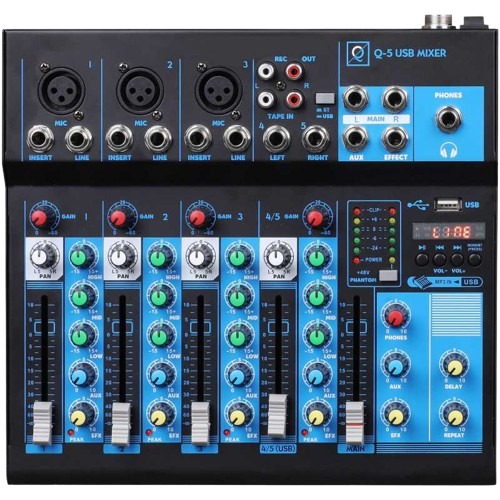Toggle the ST/USB selector switch
500x500 pixels.
click(x=325, y=98)
